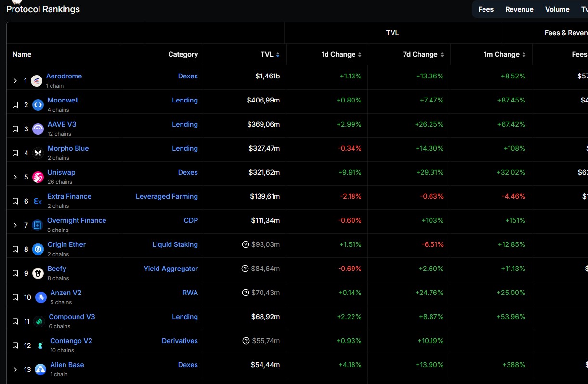Click the Category column header

pos(183,54)
